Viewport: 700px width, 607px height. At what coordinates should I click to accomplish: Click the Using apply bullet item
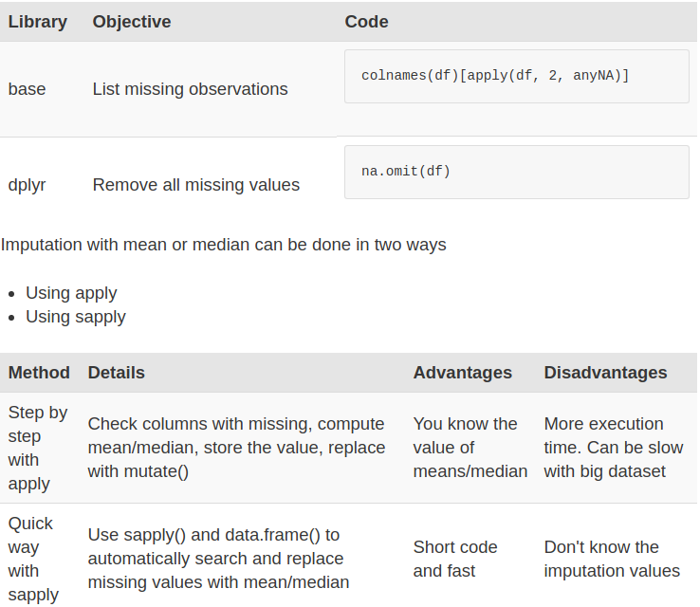[71, 293]
